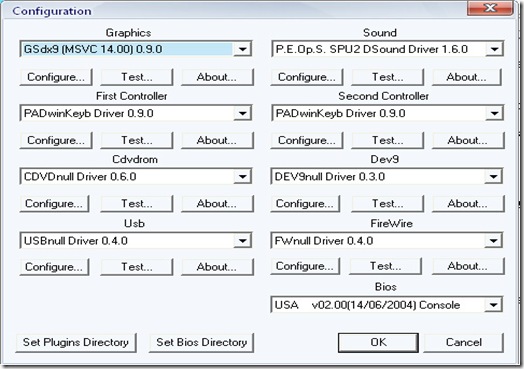Expand the First Controller plugin dropdown
This screenshot has width=524, height=369.
[243, 113]
